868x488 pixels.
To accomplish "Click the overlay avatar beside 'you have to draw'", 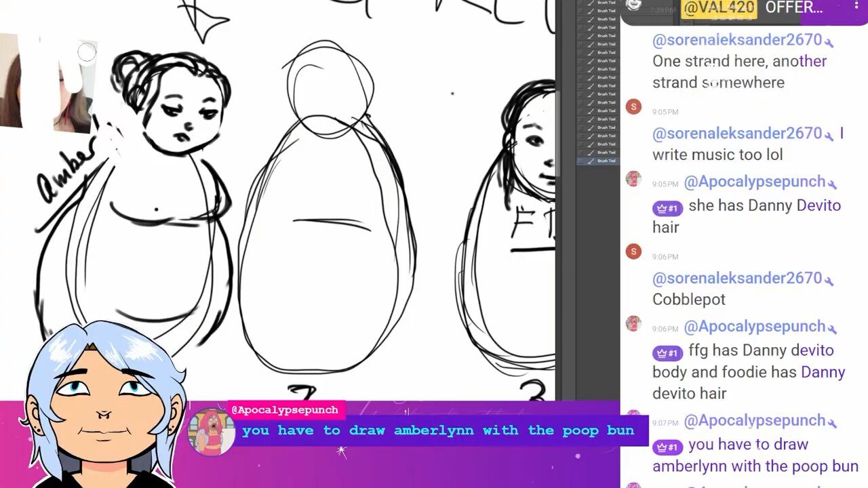I will 212,432.
